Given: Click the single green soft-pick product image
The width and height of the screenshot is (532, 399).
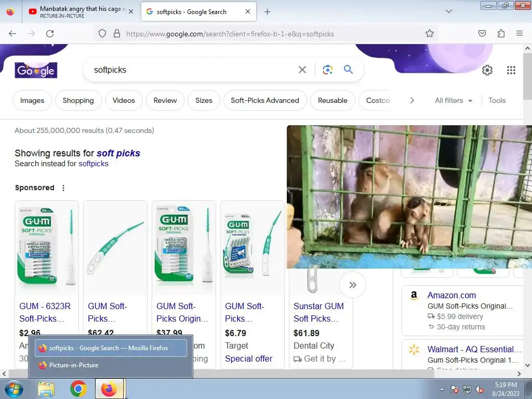Looking at the screenshot, I should click(x=115, y=247).
